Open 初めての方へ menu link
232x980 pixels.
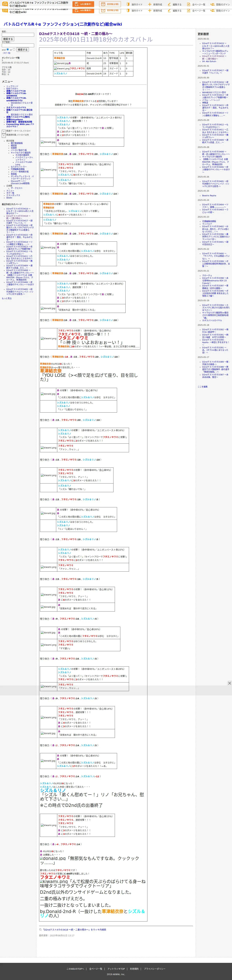pyautogui.click(x=12, y=89)
